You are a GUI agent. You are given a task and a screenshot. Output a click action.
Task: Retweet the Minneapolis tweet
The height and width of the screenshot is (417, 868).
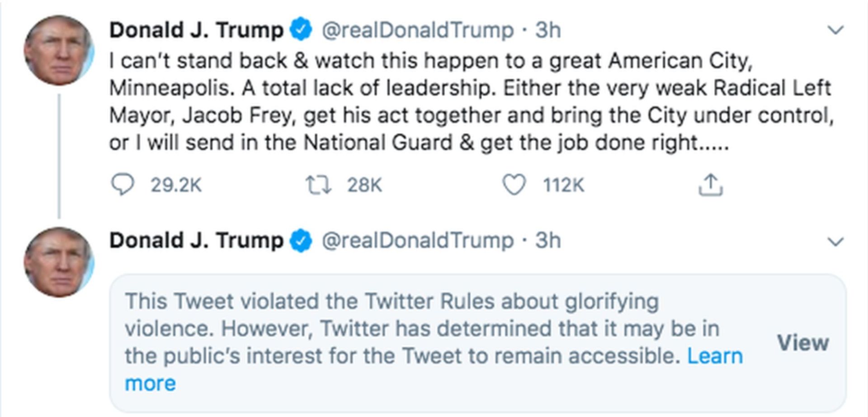click(x=318, y=185)
